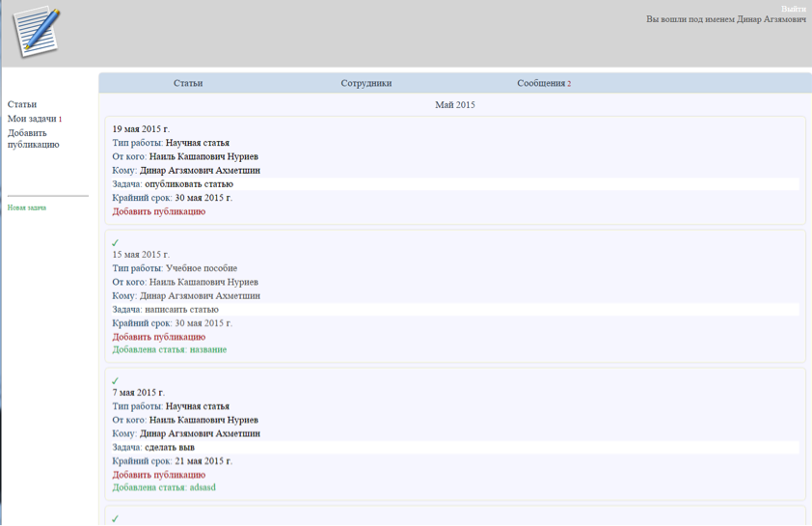This screenshot has height=526, width=812.
Task: Click the date 19 мая 2015 г.
Action: tap(141, 129)
